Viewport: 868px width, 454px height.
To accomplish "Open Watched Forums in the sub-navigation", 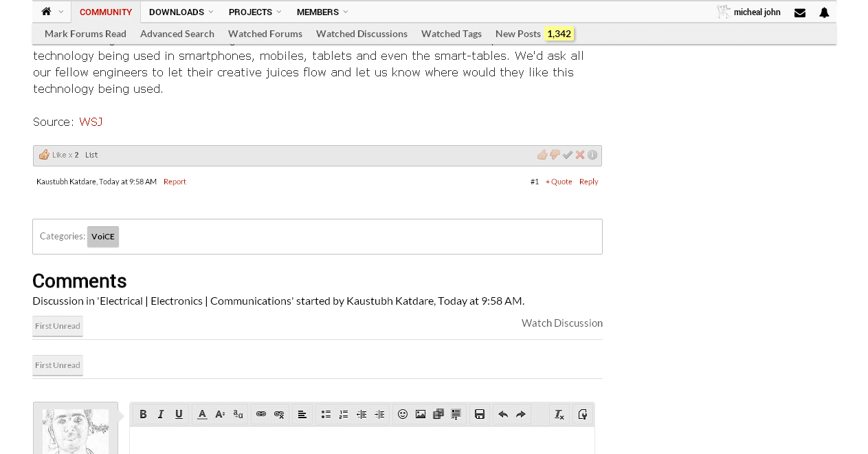I will (265, 34).
